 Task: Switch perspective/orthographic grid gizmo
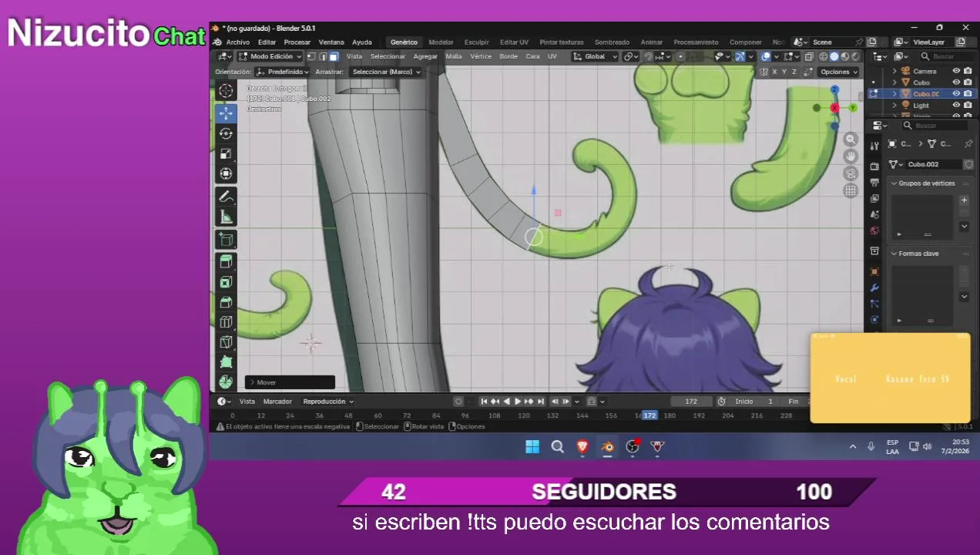(851, 190)
